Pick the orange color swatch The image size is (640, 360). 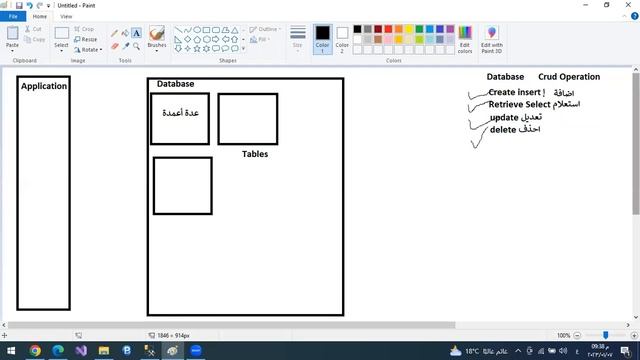(398, 29)
